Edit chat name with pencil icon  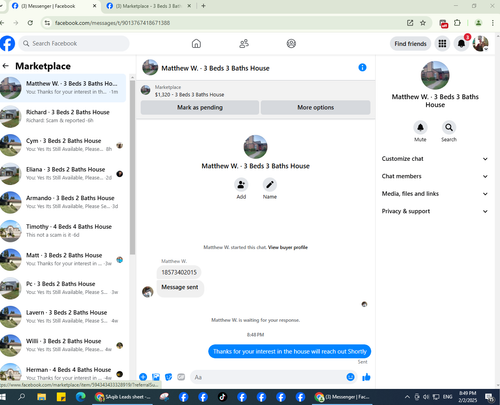(270, 185)
